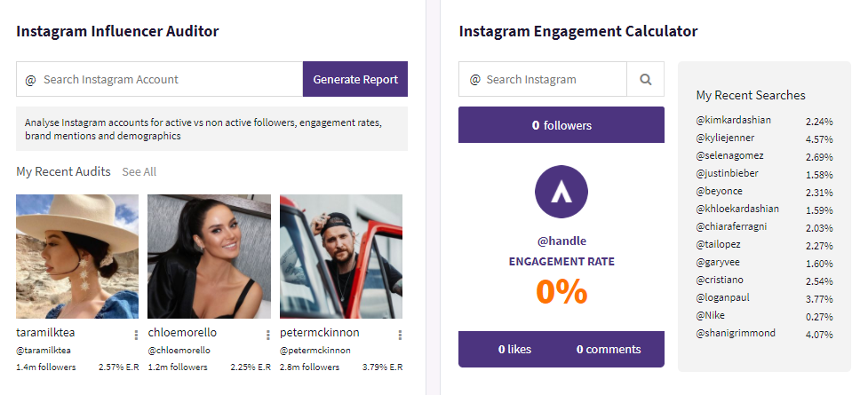The height and width of the screenshot is (395, 868).
Task: Open the chloemorello audit photo
Action: click(x=209, y=257)
